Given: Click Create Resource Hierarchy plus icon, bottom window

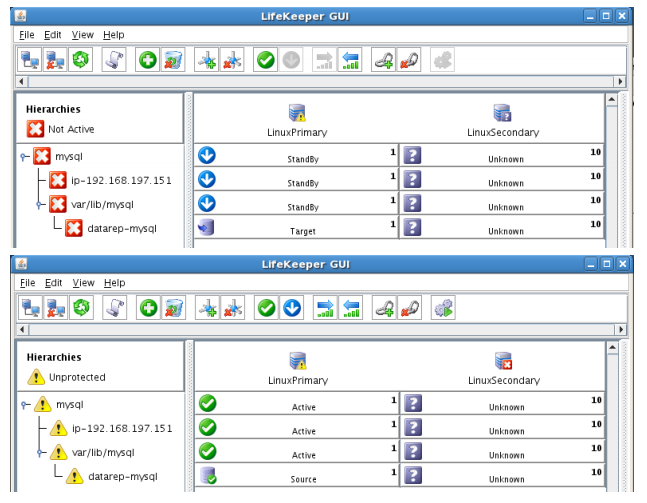Looking at the screenshot, I should 149,308.
